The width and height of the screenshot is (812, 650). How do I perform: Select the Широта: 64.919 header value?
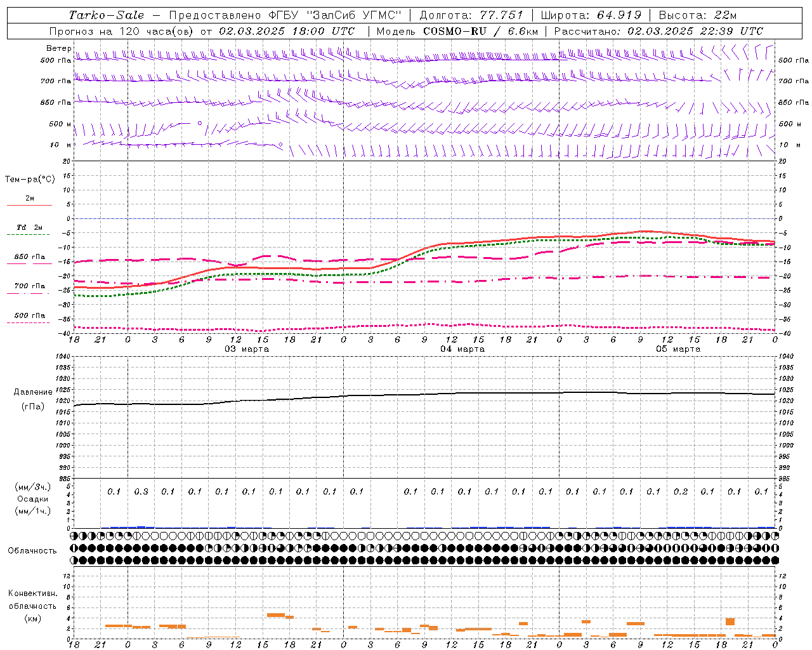click(591, 15)
